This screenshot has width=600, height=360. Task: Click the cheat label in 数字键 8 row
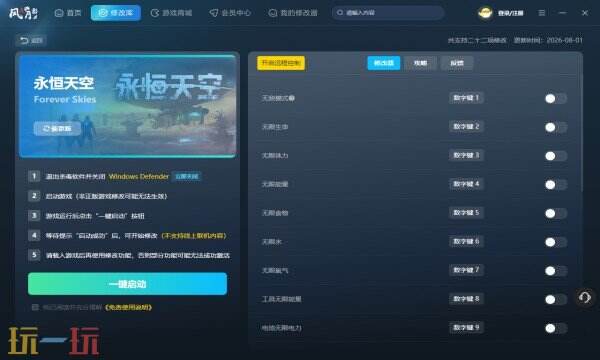[x=282, y=299]
